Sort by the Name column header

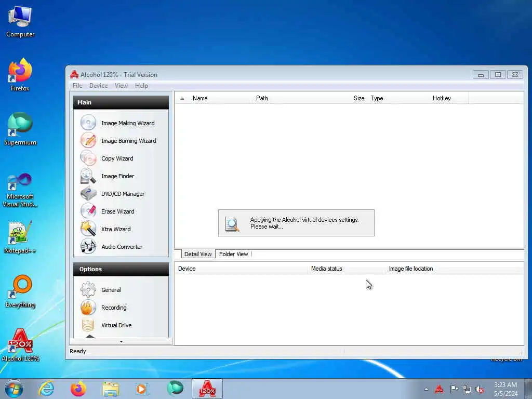coord(220,98)
